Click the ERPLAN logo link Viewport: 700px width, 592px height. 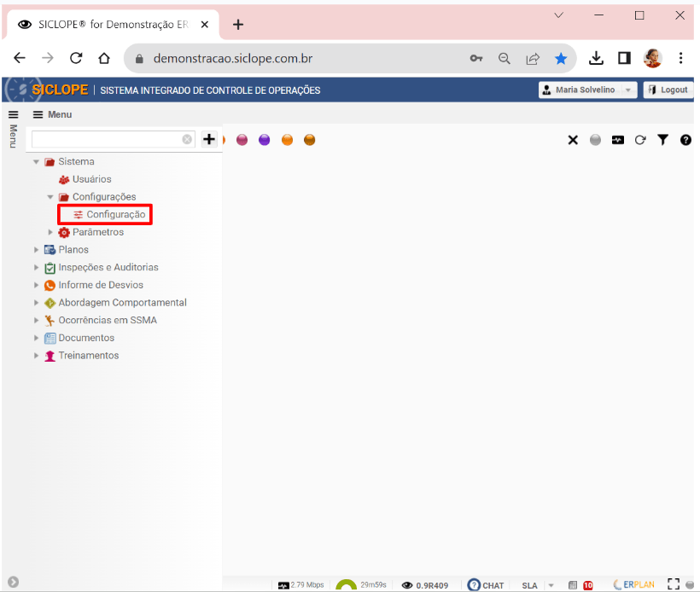click(x=634, y=585)
